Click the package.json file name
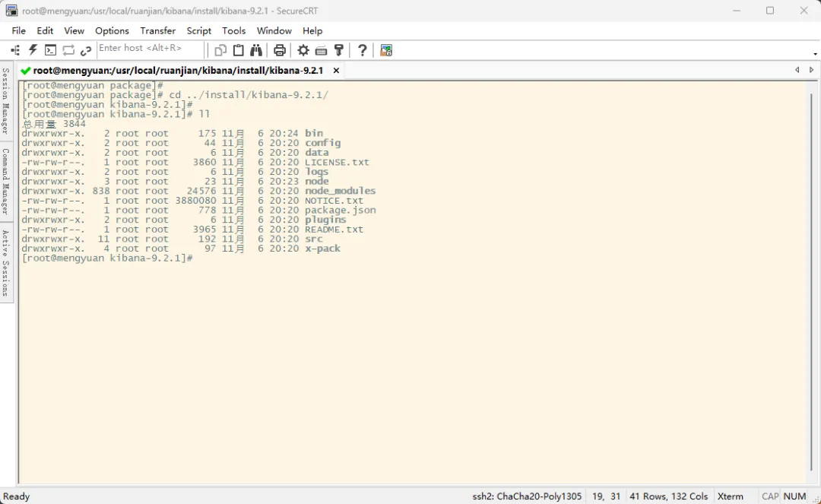The height and width of the screenshot is (504, 821). (x=341, y=210)
